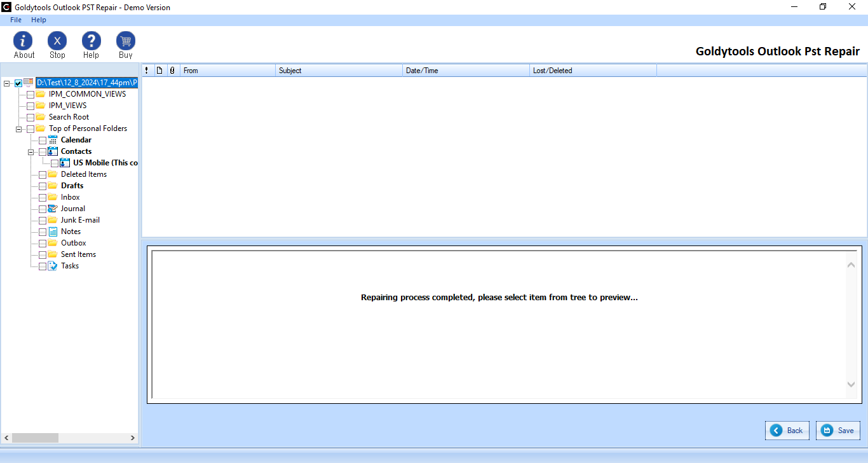The width and height of the screenshot is (868, 463).
Task: Click the Search Root folder icon
Action: pyautogui.click(x=41, y=117)
